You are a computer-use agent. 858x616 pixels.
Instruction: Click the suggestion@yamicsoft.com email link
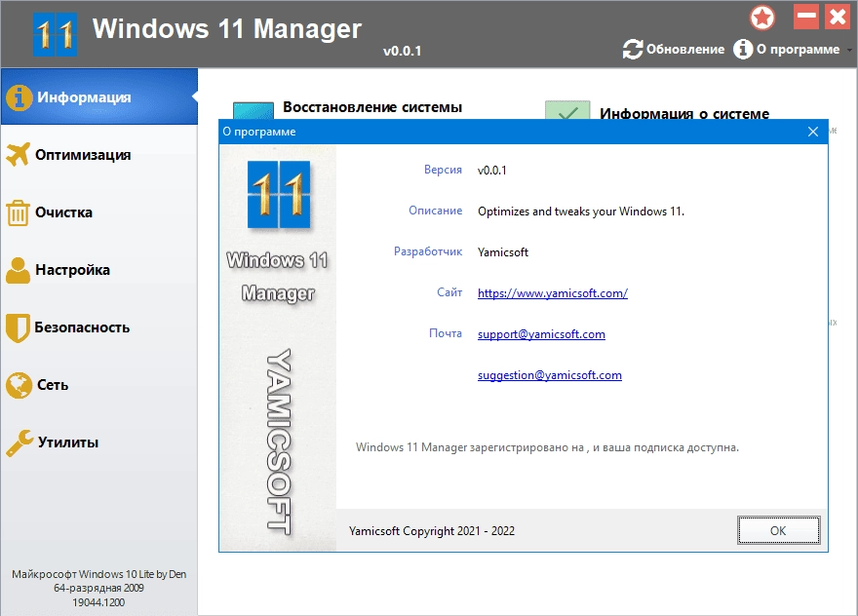549,375
